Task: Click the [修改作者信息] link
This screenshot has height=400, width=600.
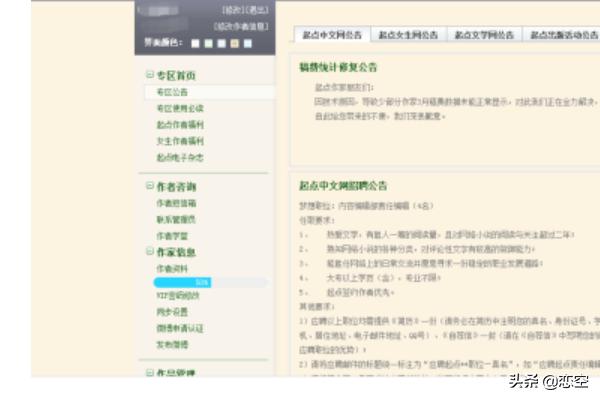Action: point(241,26)
